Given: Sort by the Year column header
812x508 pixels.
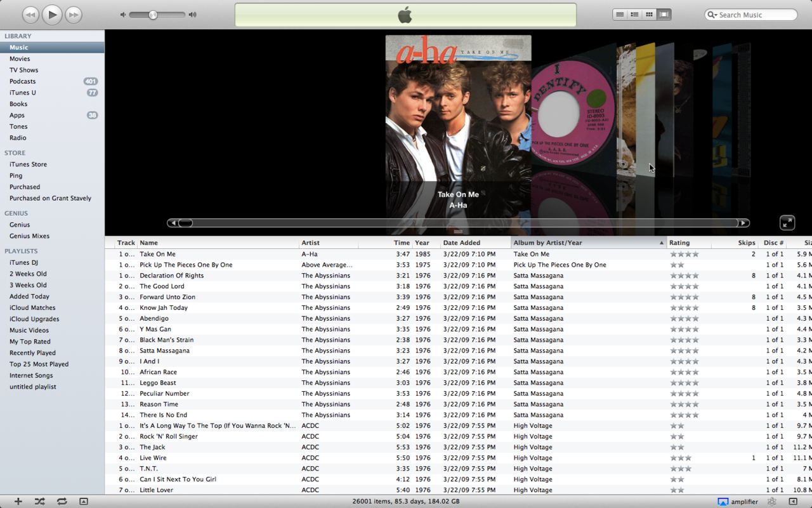Looking at the screenshot, I should pos(426,243).
